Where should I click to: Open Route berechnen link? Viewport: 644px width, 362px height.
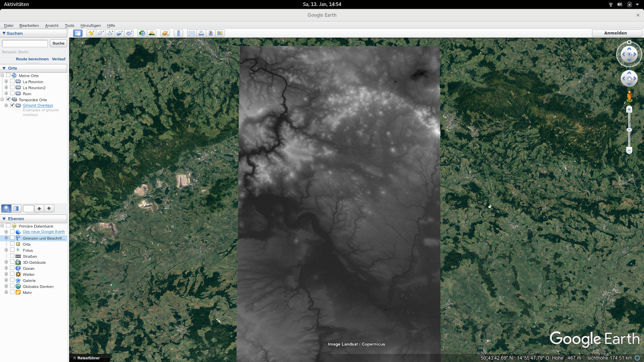click(x=32, y=59)
